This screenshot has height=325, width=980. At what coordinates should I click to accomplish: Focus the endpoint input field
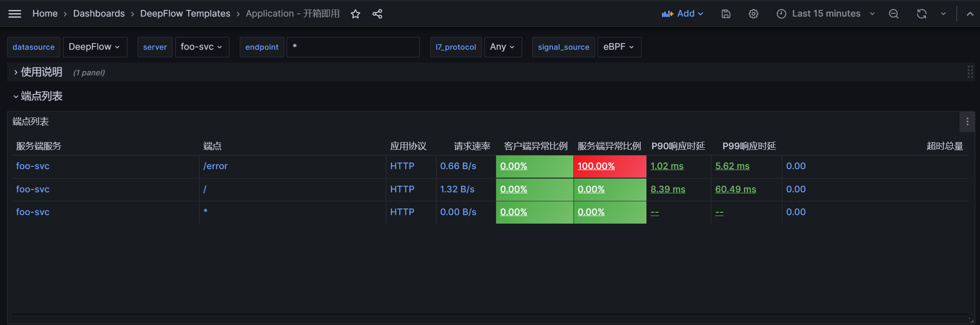(353, 47)
